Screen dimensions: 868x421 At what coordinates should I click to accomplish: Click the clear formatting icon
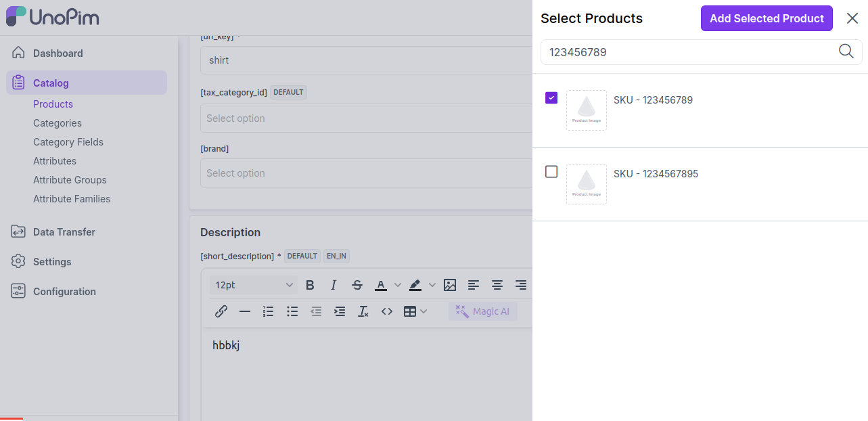363,311
